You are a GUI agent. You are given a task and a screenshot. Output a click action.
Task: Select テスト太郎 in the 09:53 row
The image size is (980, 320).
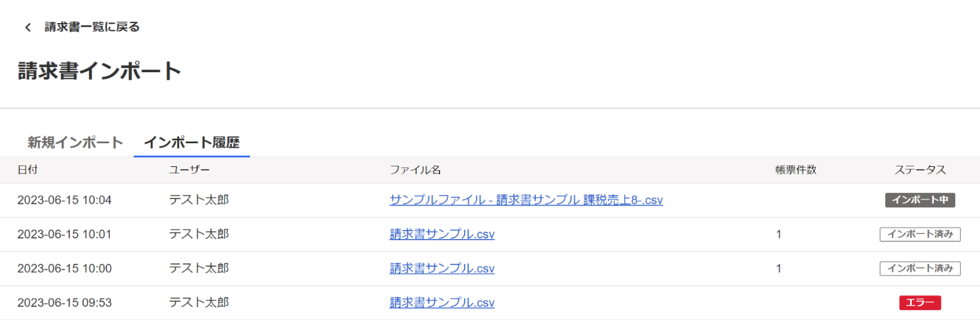point(199,302)
